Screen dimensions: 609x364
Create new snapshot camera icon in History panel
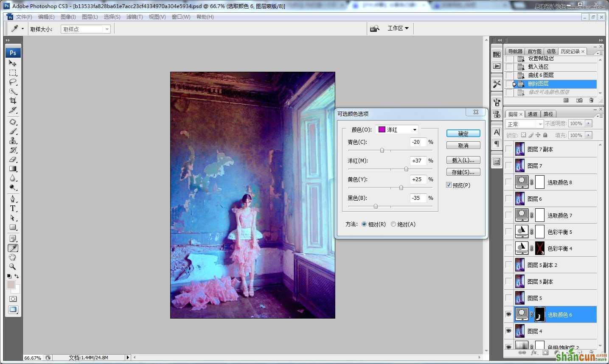click(579, 101)
